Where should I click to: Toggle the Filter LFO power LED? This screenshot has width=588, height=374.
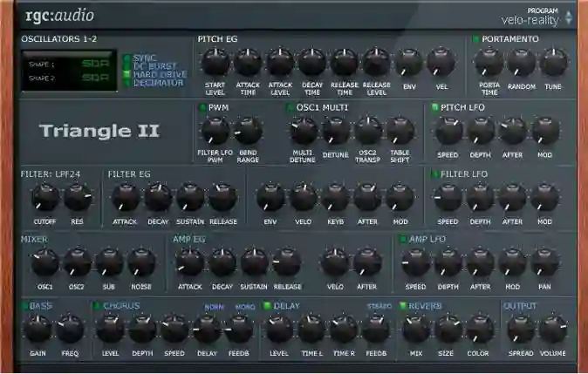(435, 173)
